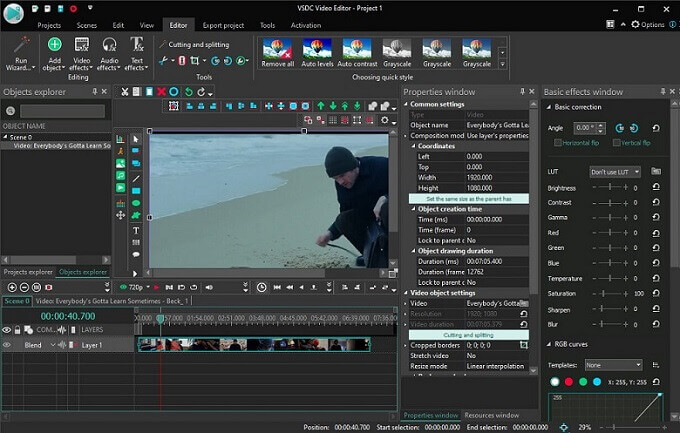Open Text effects menu
Screen dimensions: 680x433
(x=137, y=53)
